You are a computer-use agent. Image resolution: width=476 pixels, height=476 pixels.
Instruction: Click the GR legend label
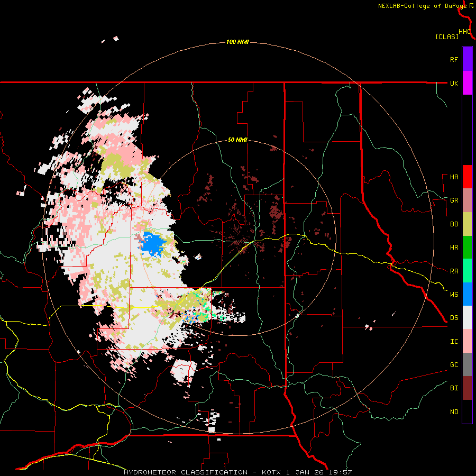point(454,200)
